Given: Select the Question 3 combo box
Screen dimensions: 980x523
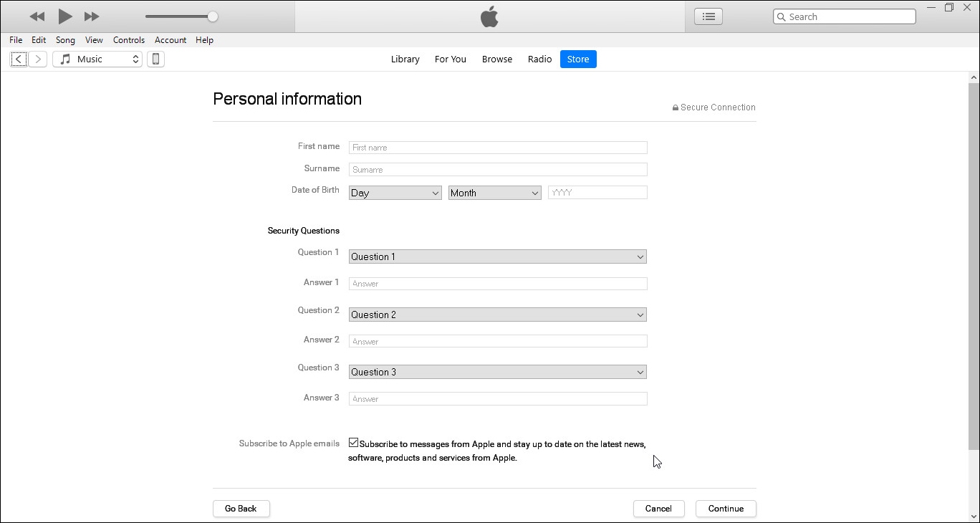Looking at the screenshot, I should point(497,372).
